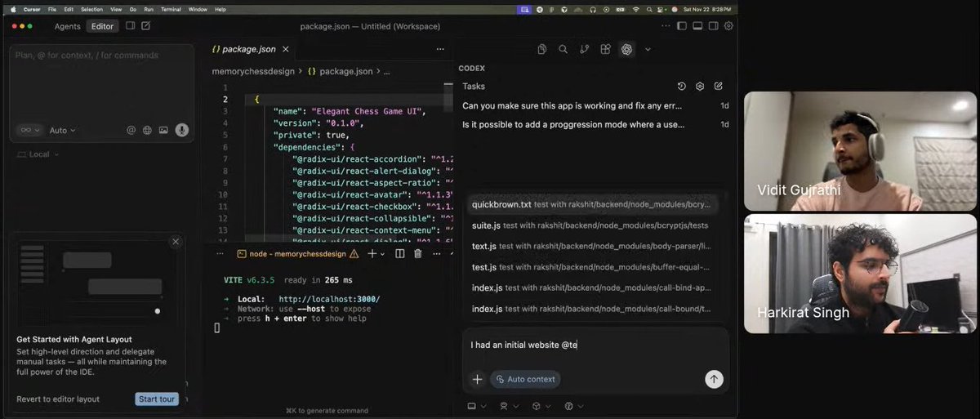Dismiss the Agent Layout tour card
Image resolution: width=980 pixels, height=419 pixels.
[176, 242]
